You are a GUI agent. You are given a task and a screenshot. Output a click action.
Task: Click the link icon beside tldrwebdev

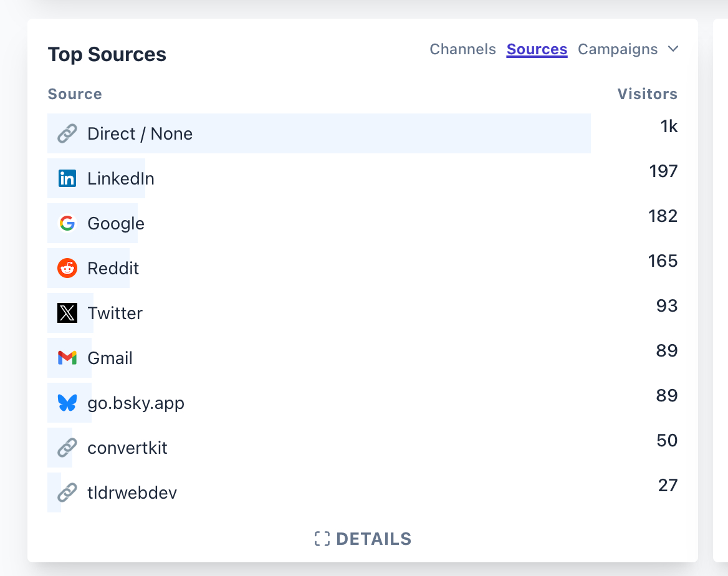point(67,493)
